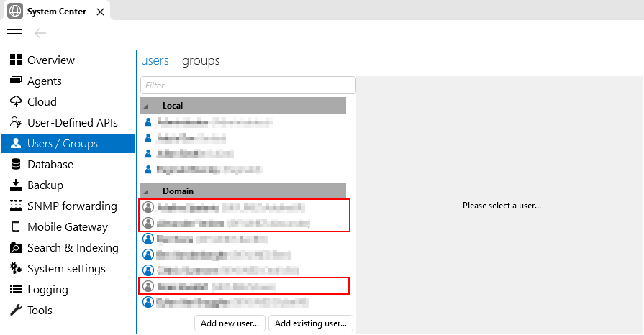Select the Mobile Gateway phone icon
Image resolution: width=644 pixels, height=335 pixels.
[16, 226]
